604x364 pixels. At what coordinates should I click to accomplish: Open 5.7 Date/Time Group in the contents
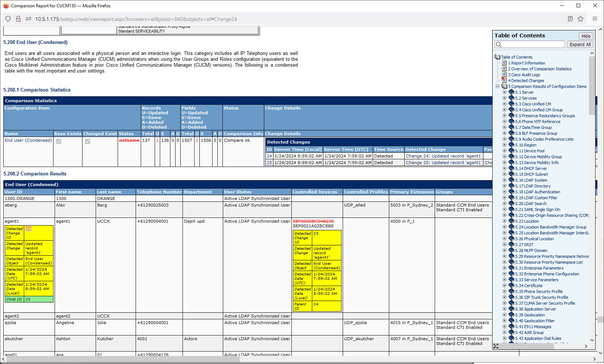click(533, 127)
